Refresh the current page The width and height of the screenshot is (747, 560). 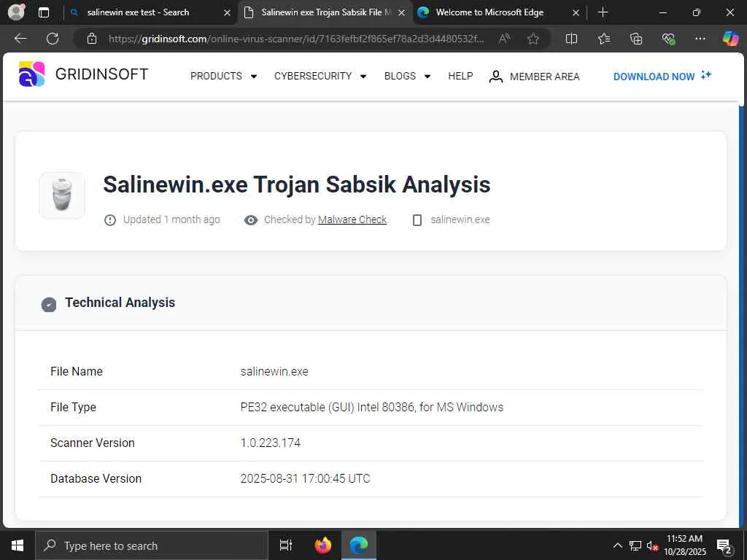pos(53,39)
